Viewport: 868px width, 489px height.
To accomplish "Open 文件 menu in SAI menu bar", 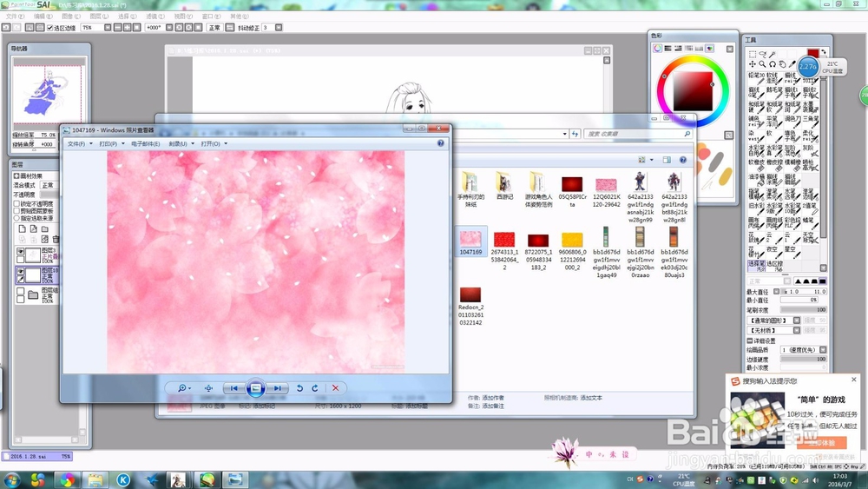I will pos(15,17).
